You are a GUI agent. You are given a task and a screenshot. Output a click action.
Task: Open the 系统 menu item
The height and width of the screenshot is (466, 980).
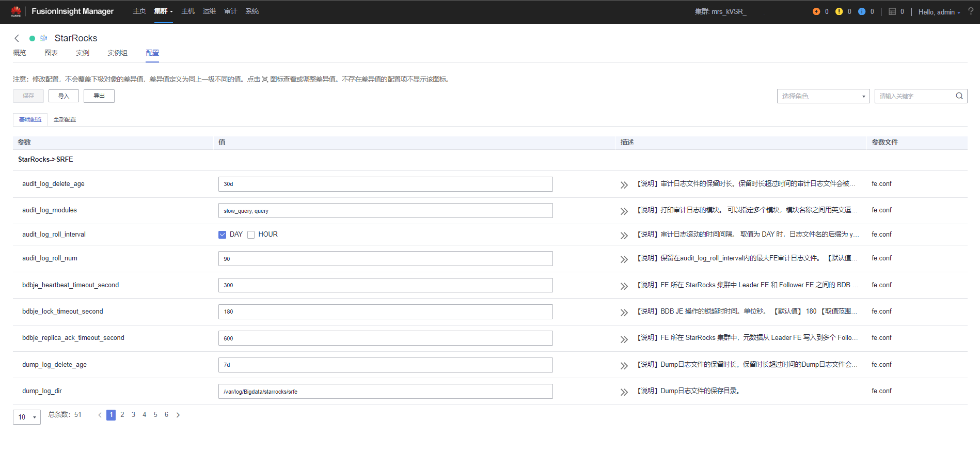(x=252, y=11)
